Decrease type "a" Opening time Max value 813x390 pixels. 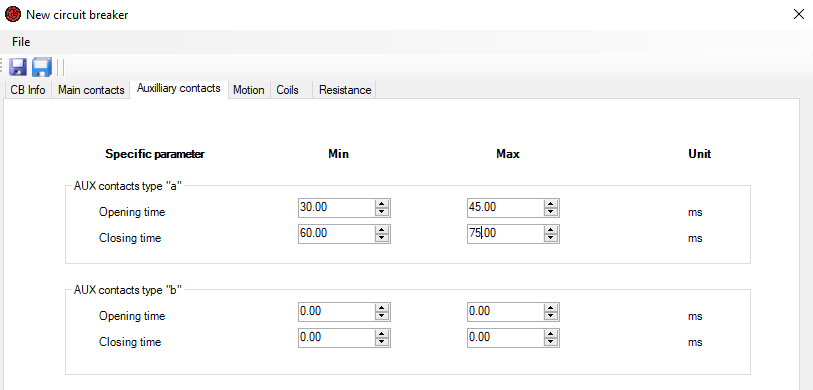click(x=551, y=212)
